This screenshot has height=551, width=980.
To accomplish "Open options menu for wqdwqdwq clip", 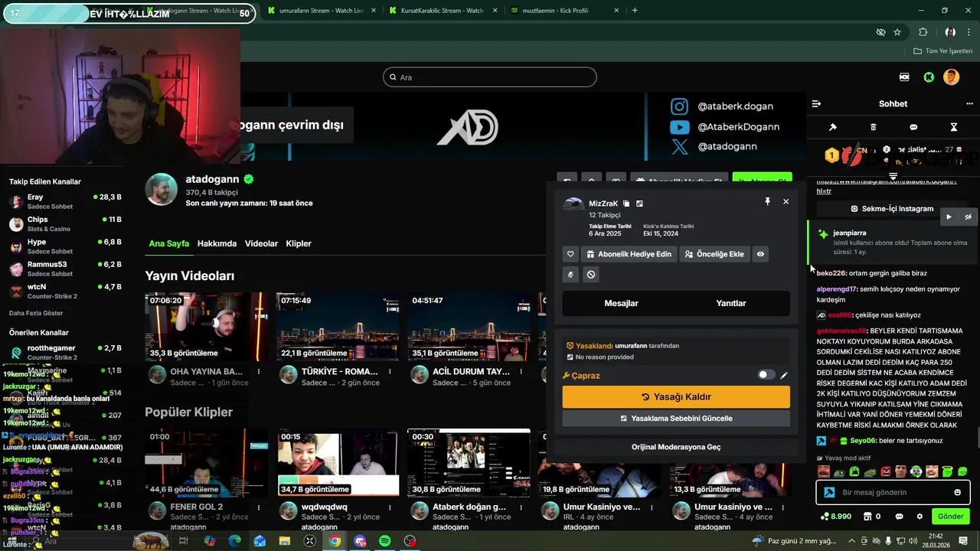I will (390, 507).
